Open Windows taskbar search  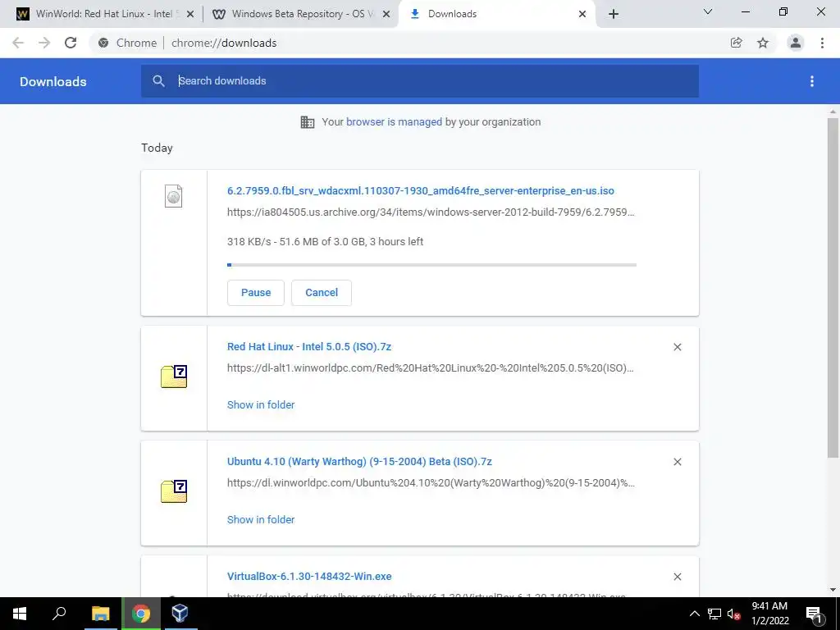(59, 614)
